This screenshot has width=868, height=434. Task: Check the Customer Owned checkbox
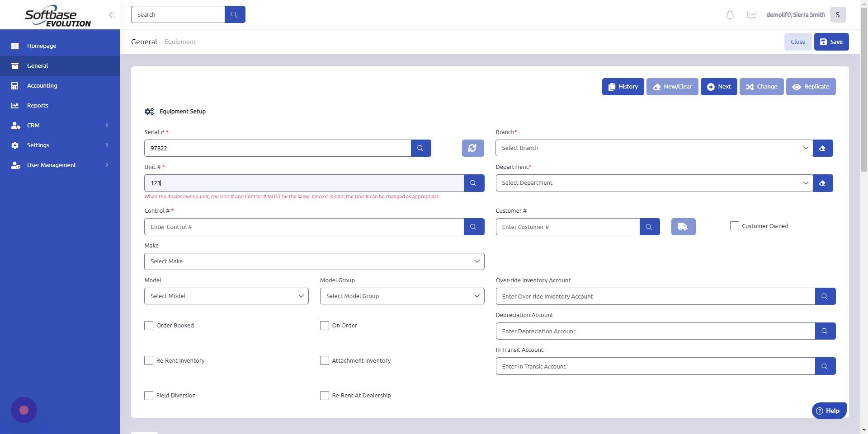[x=734, y=226]
